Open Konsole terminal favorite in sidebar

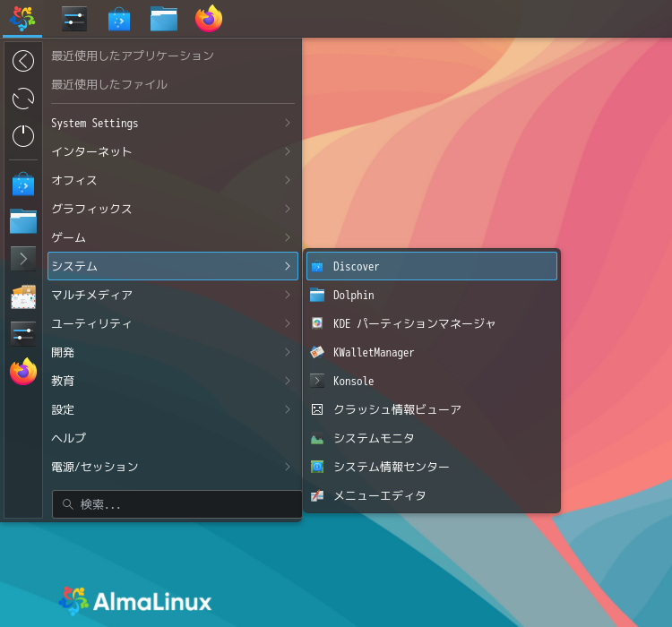click(x=23, y=259)
